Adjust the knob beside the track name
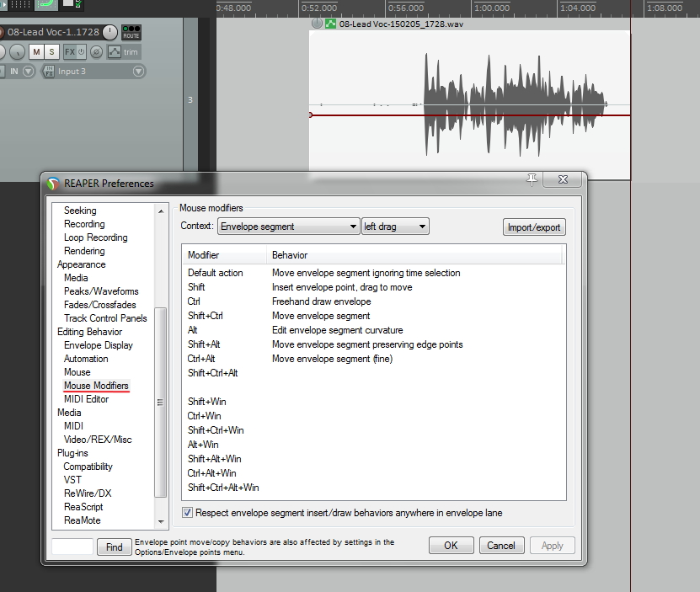 click(x=110, y=32)
